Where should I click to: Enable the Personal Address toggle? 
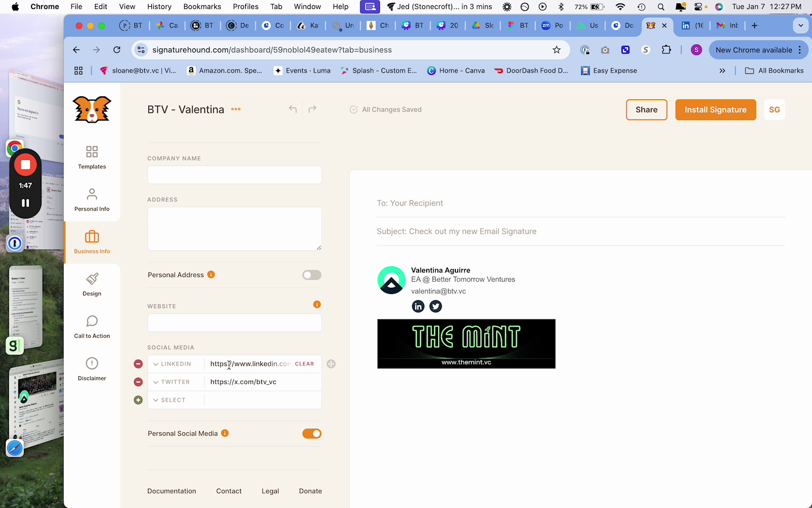pyautogui.click(x=312, y=275)
